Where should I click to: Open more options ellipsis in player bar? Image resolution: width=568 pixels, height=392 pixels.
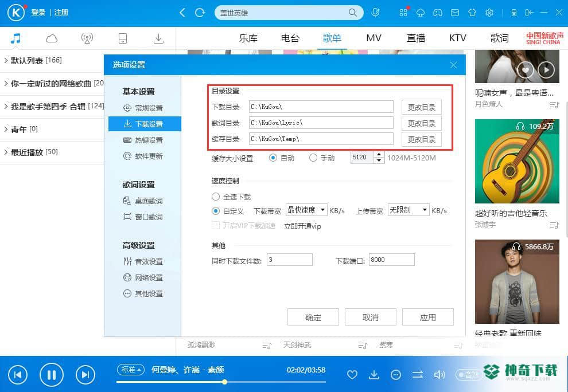[396, 375]
